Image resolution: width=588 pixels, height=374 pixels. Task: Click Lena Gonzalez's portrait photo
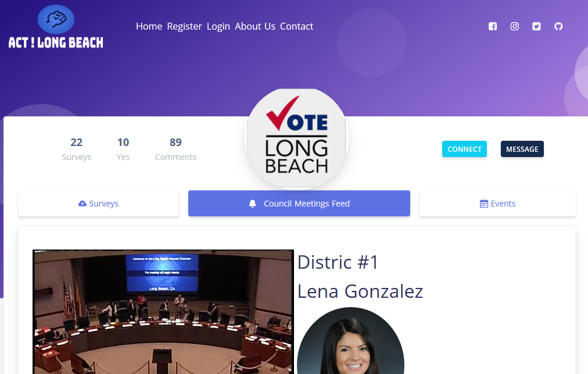coord(350,341)
